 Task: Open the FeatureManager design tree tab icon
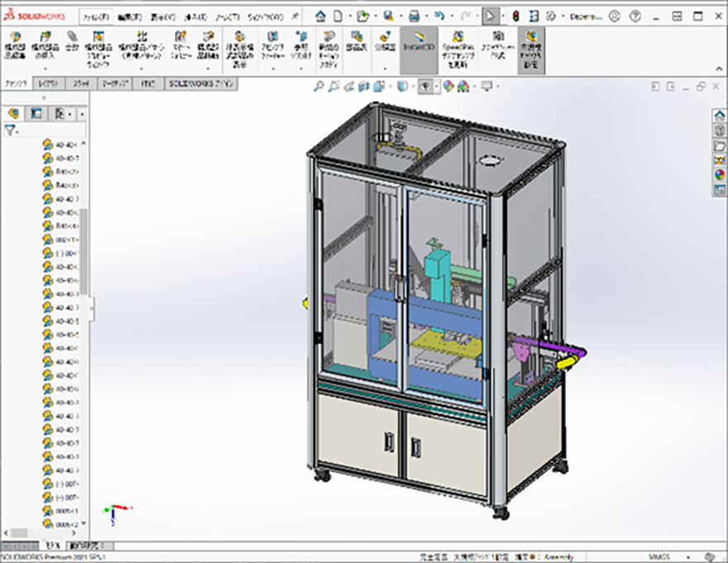click(14, 113)
